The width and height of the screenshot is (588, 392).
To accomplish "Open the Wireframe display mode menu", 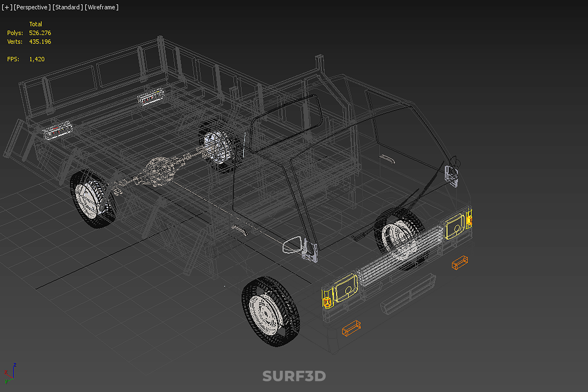I will tap(101, 7).
